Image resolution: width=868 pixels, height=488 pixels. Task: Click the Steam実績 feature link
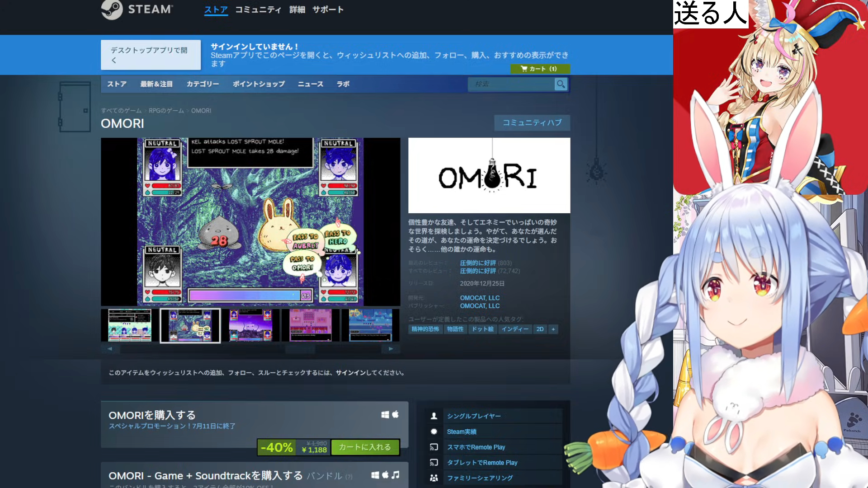462,432
